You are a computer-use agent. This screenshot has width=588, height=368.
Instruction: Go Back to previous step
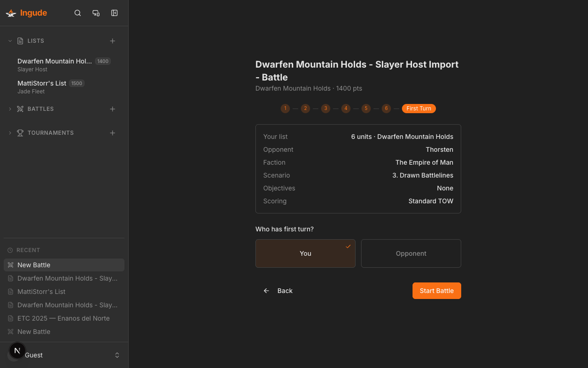coord(278,291)
